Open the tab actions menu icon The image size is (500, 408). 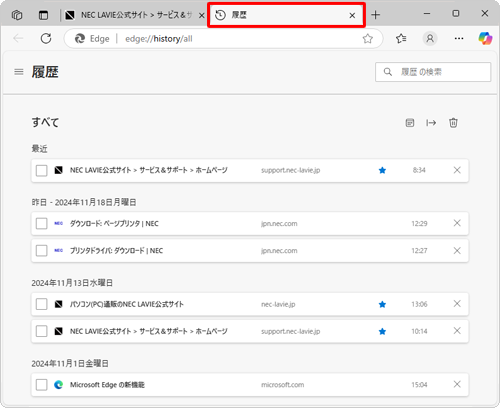pyautogui.click(x=43, y=15)
